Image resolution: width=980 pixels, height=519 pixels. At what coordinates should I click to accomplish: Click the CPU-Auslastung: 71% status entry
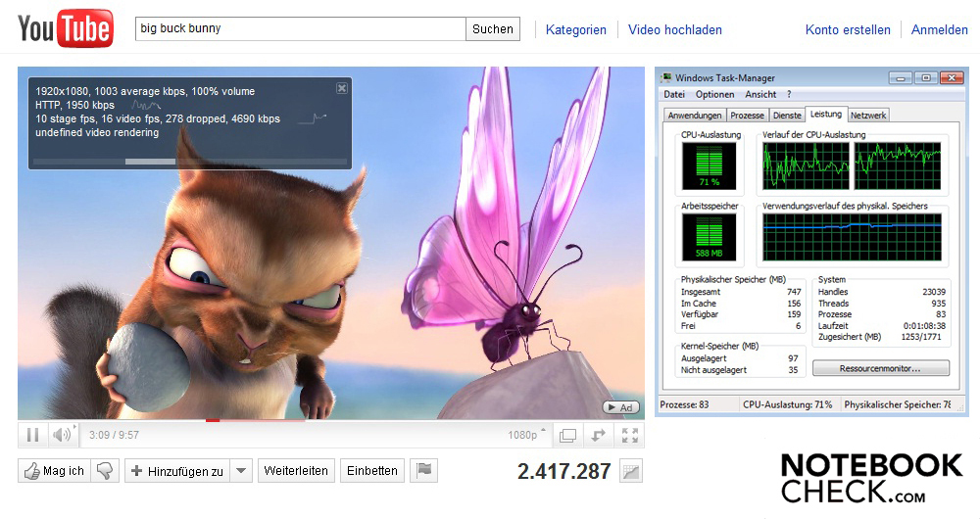(x=788, y=404)
